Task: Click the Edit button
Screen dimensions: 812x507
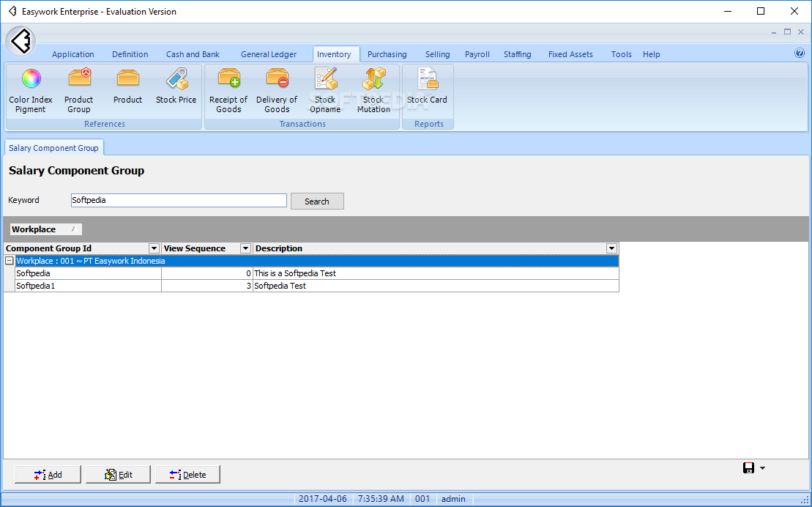Action: [118, 474]
